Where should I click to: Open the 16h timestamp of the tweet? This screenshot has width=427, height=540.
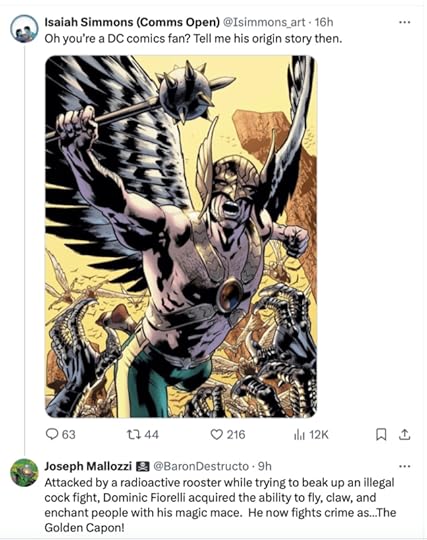pos(324,22)
